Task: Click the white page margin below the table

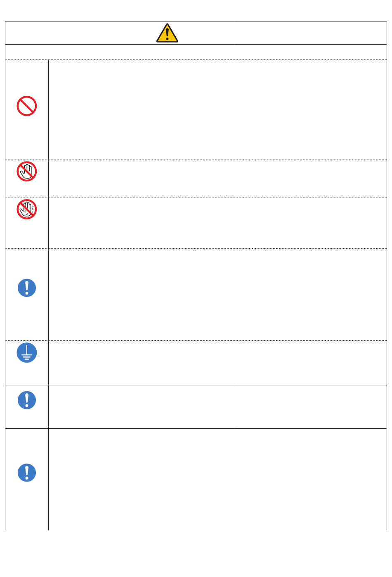Action: click(x=196, y=553)
